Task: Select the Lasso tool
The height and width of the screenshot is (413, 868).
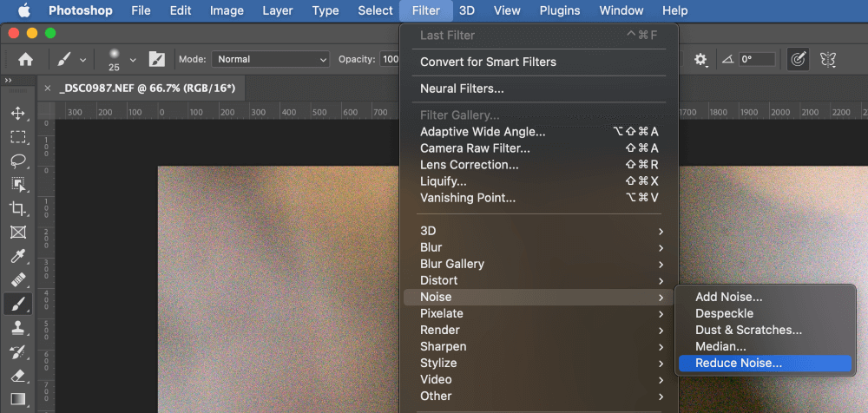Action: tap(17, 161)
